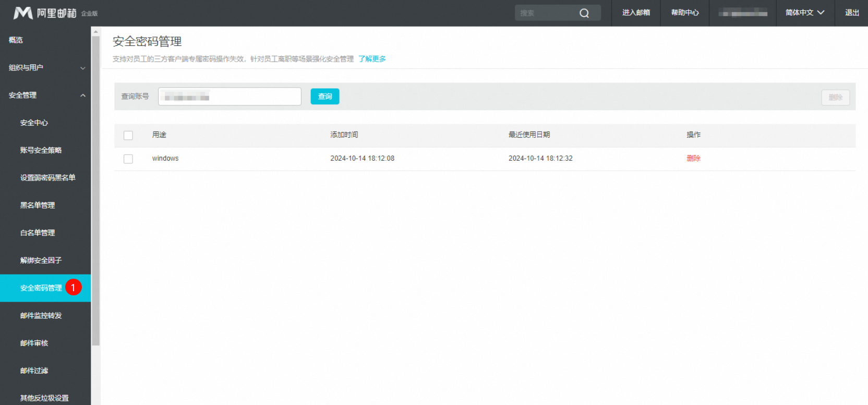Image resolution: width=868 pixels, height=405 pixels.
Task: Toggle the select-all header checkbox
Action: [128, 135]
